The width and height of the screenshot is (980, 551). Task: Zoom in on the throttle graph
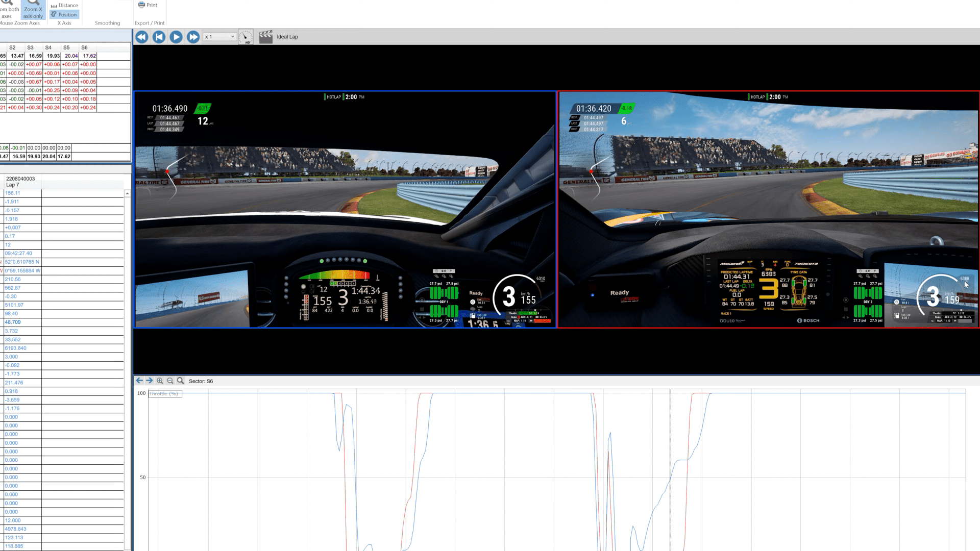coord(160,381)
